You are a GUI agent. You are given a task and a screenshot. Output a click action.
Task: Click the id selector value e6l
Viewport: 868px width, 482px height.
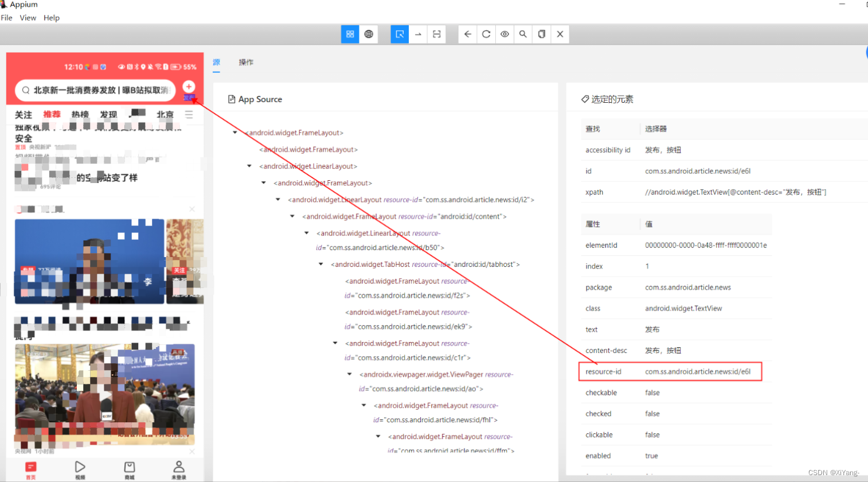tap(698, 171)
